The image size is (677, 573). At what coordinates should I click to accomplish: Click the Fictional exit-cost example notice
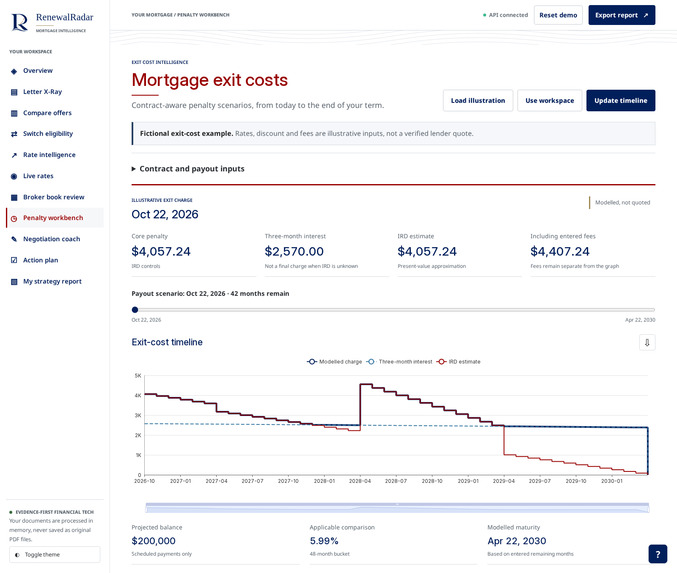[393, 134]
